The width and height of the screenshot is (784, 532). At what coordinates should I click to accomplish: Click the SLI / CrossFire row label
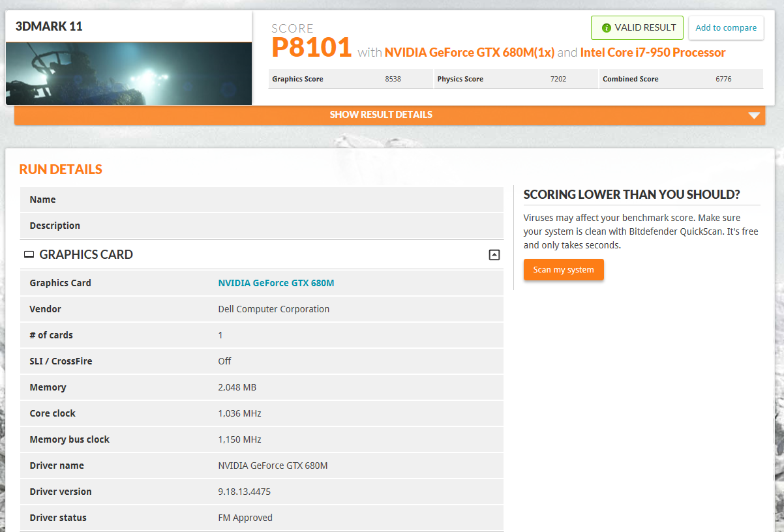61,361
